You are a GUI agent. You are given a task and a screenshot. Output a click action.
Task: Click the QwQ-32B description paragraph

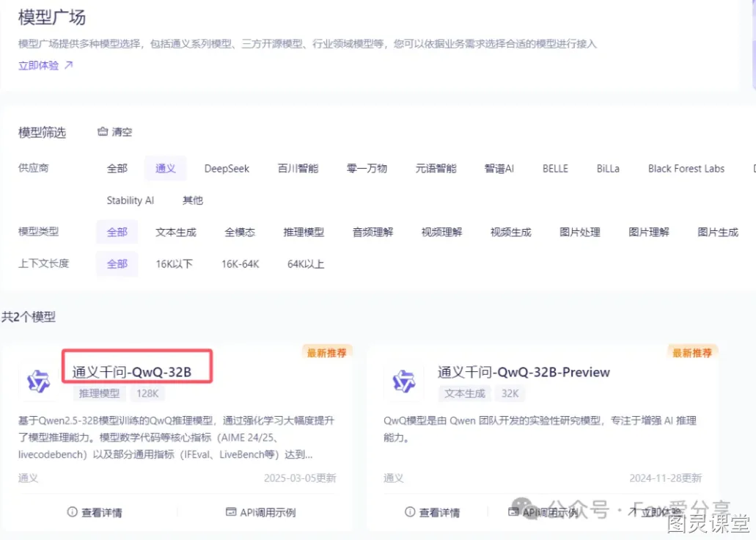click(177, 437)
